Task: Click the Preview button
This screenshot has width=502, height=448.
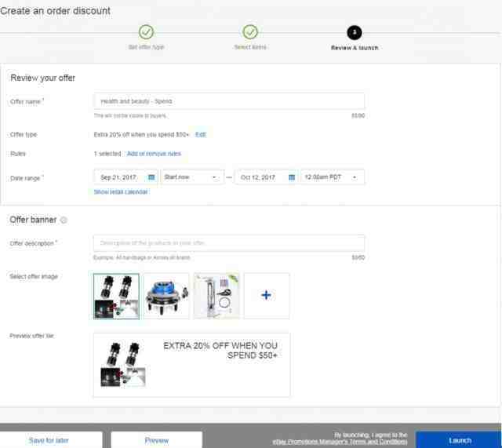Action: point(157,440)
